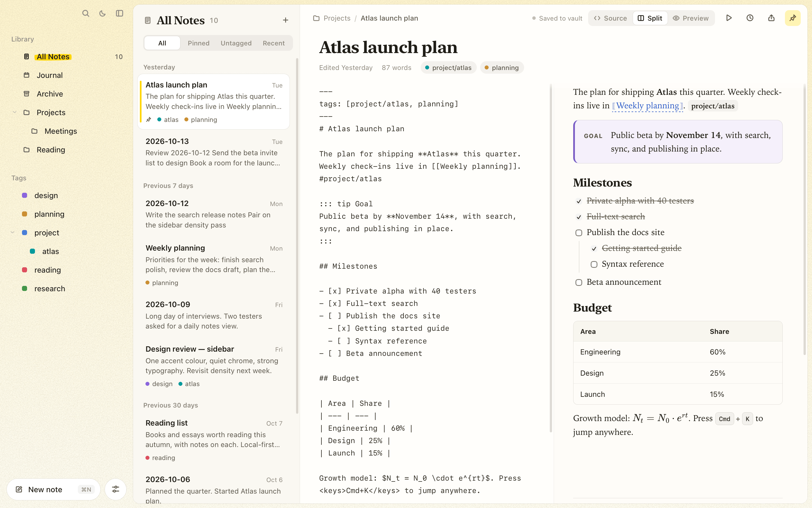Click the planning tag chip in header
The width and height of the screenshot is (812, 508).
[502, 67]
